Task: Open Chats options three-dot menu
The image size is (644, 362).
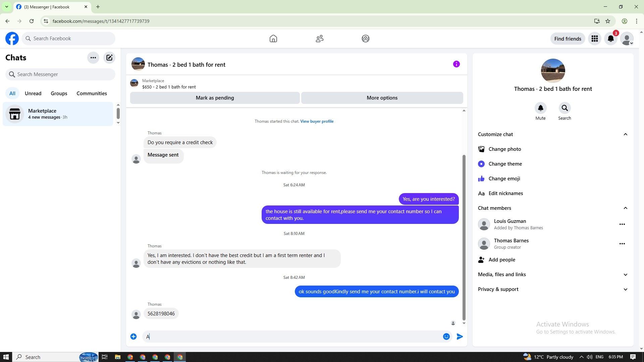Action: coord(93,58)
